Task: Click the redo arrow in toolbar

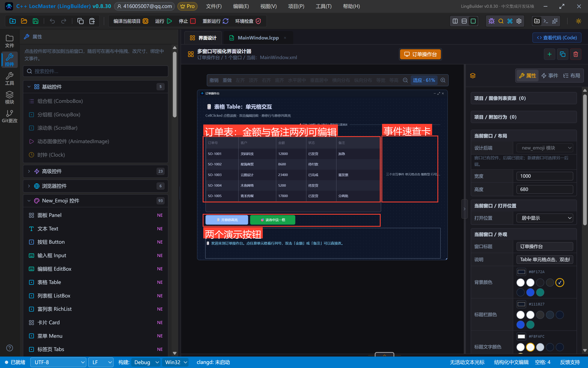Action: [x=64, y=21]
